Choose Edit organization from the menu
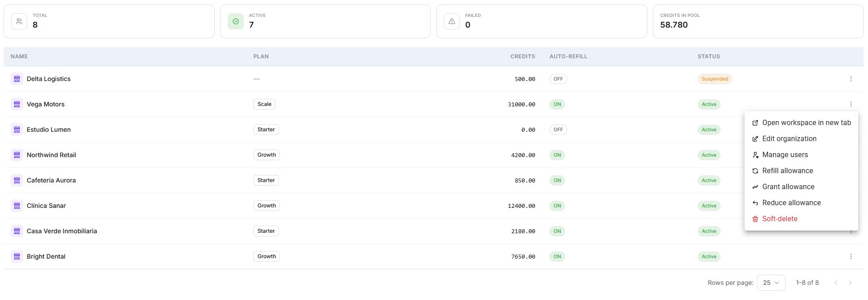The height and width of the screenshot is (300, 868). [801, 139]
